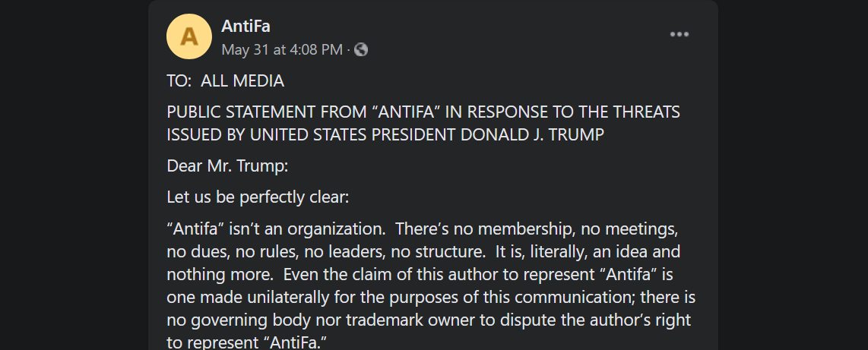Viewport: 868px width, 350px height.
Task: Click the word "unilaterally" in the post
Action: tap(274, 297)
